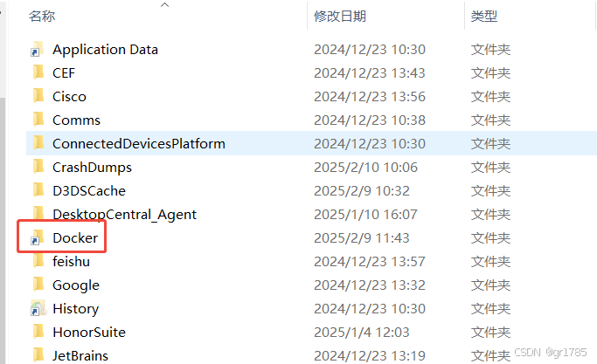Select the Cisco folder icon
Viewport: 597px width, 364px height.
pyautogui.click(x=38, y=95)
